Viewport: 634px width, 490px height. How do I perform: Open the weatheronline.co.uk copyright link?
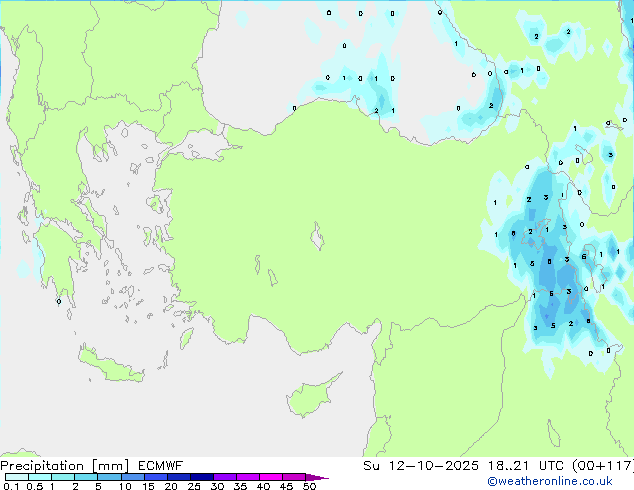pyautogui.click(x=550, y=481)
